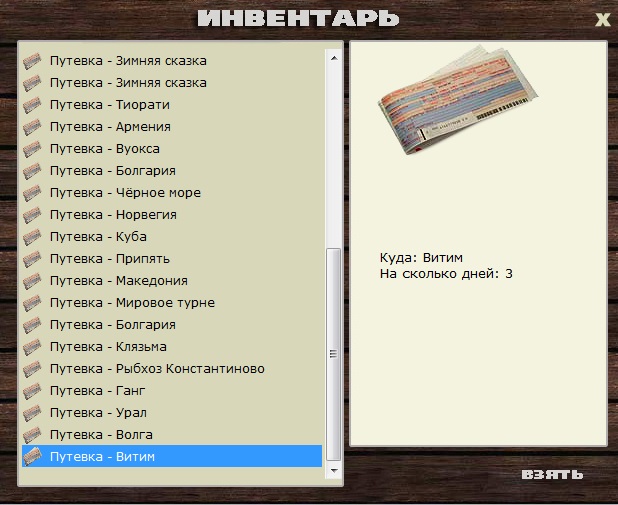This screenshot has width=618, height=505.
Task: Click the ВЗЯТЬ button
Action: (552, 474)
